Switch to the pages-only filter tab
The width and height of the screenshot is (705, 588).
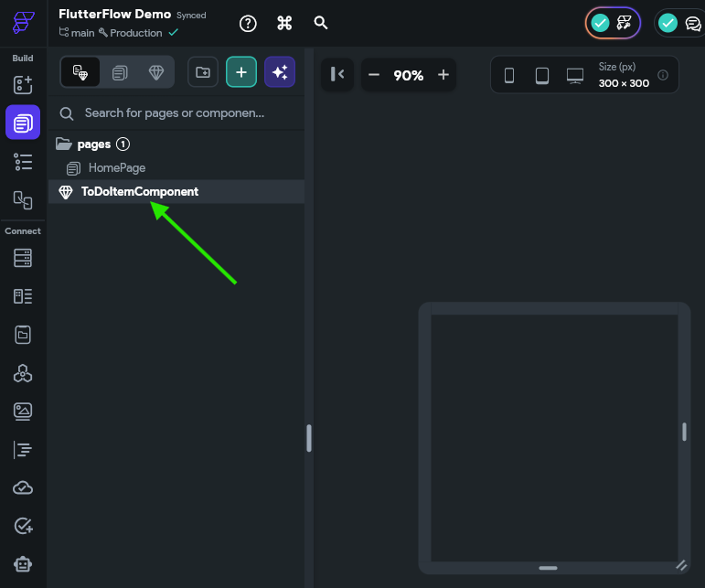[120, 72]
